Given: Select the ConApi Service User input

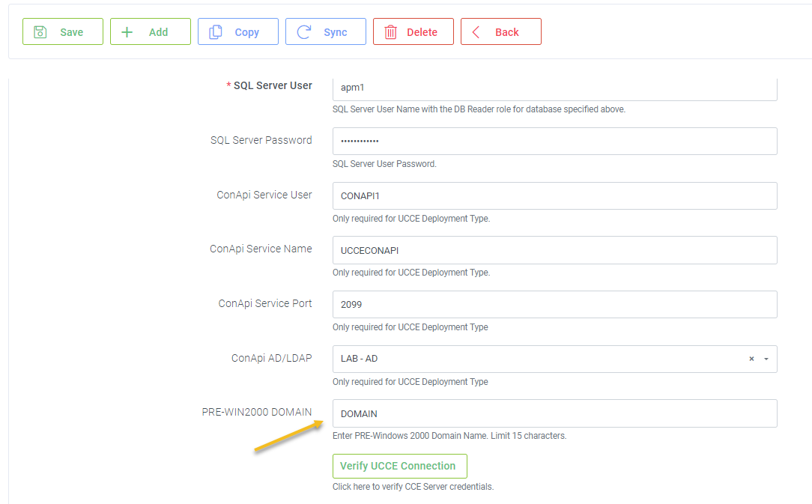Looking at the screenshot, I should click(554, 196).
